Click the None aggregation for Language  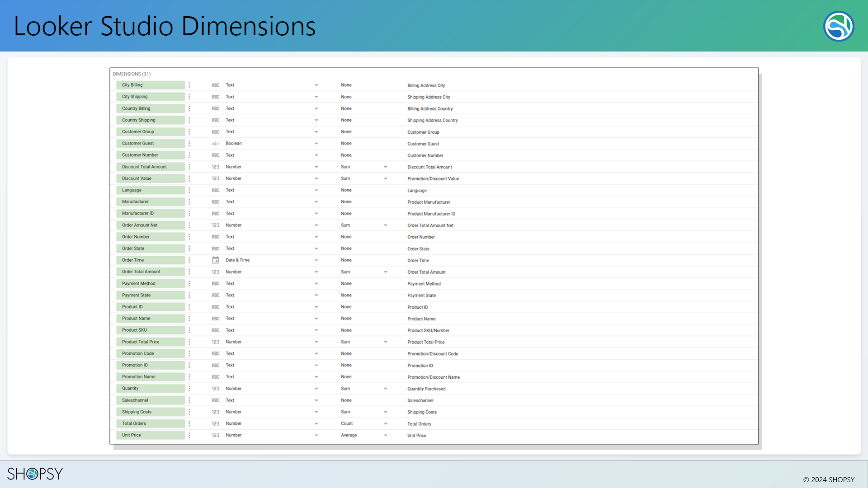346,190
